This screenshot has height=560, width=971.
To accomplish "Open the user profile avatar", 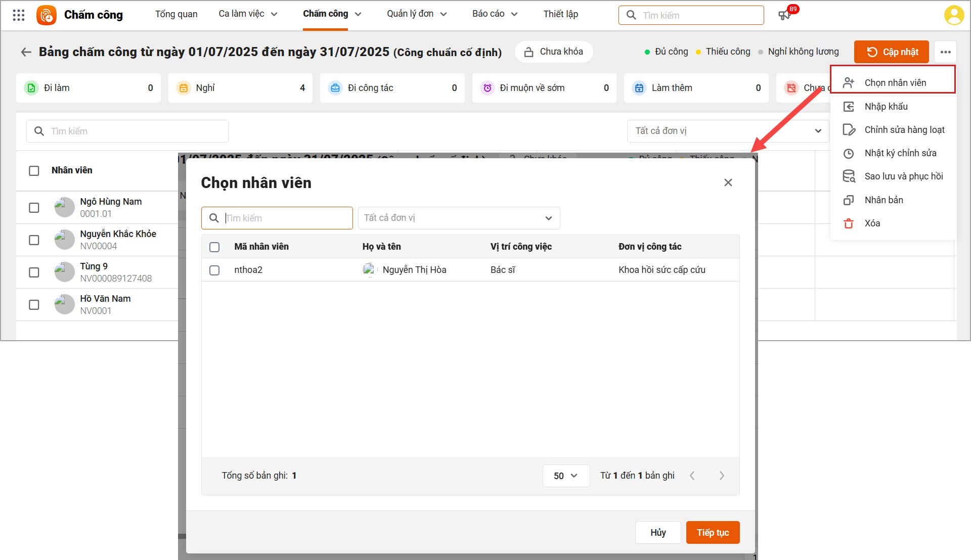I will coord(954,15).
